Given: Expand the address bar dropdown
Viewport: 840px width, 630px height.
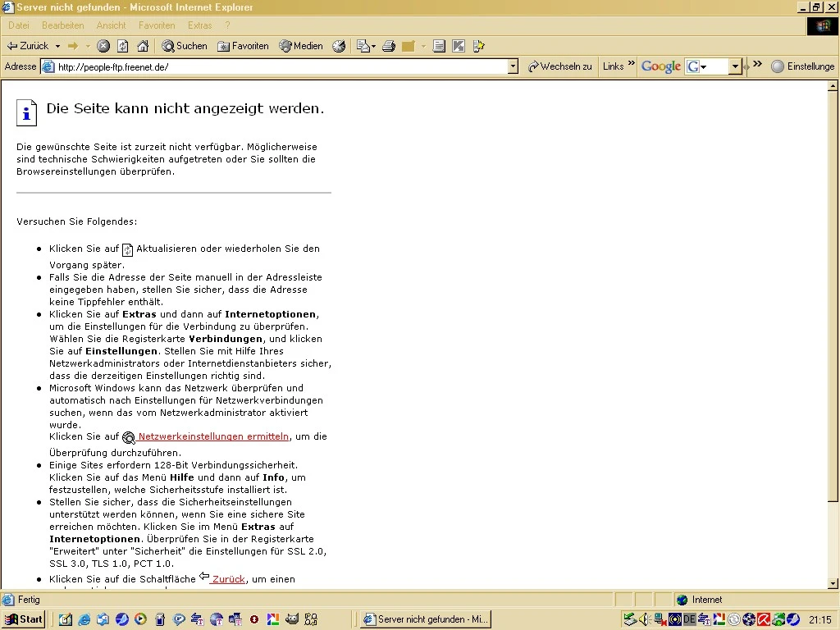Looking at the screenshot, I should [513, 66].
